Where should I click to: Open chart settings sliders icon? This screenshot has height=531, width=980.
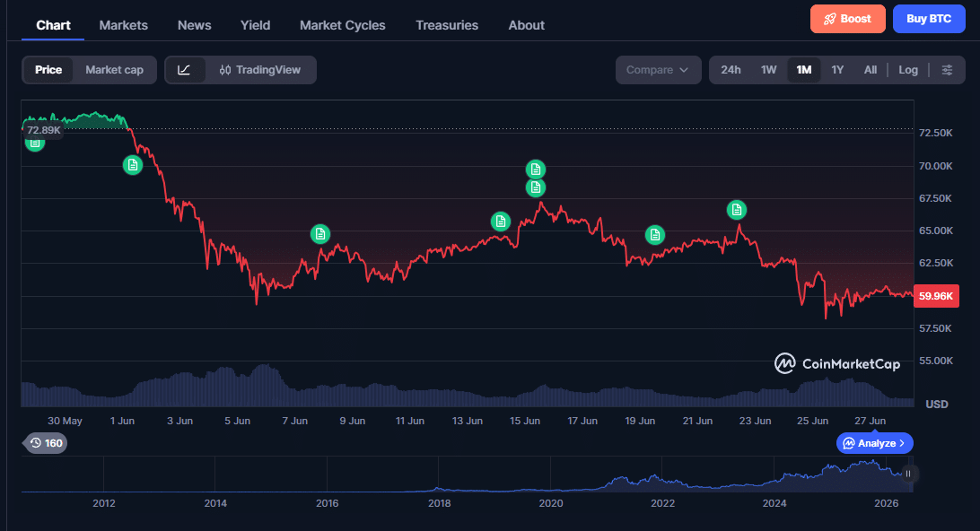click(947, 70)
